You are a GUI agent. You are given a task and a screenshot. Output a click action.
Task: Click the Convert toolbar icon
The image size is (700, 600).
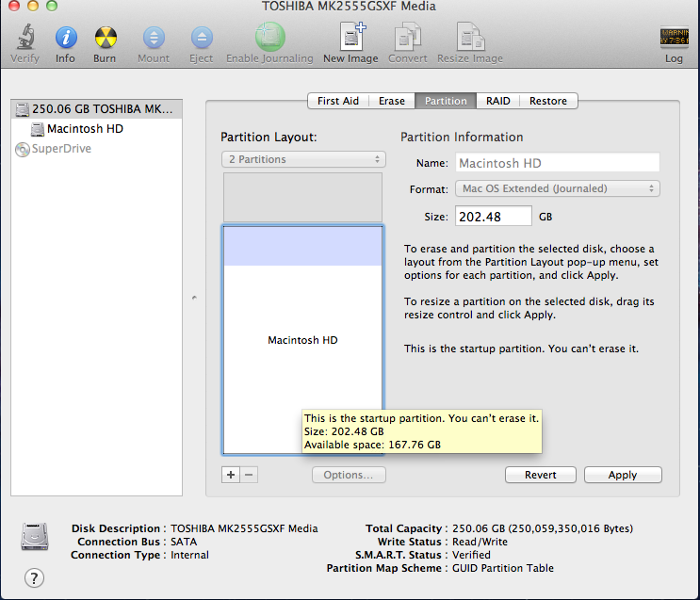tap(408, 37)
